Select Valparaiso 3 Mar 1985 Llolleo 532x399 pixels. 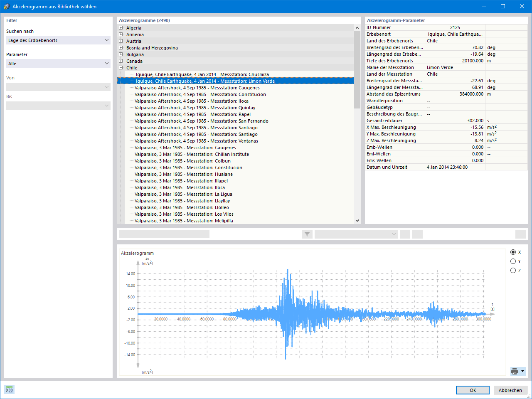[182, 207]
